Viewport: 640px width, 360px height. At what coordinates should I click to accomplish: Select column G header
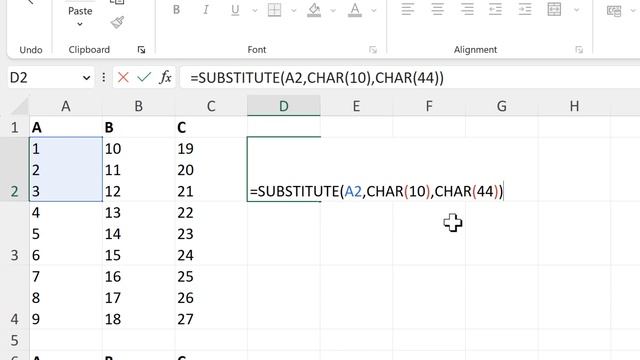click(502, 106)
